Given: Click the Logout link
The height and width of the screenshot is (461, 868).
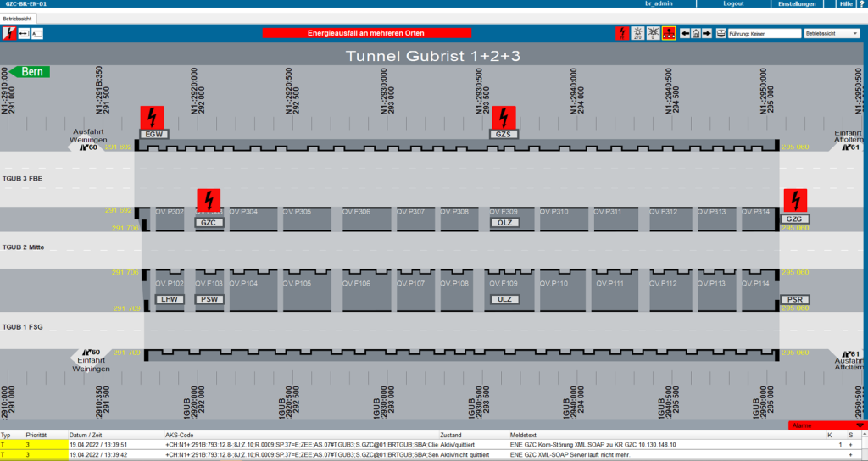Looking at the screenshot, I should pos(733,4).
